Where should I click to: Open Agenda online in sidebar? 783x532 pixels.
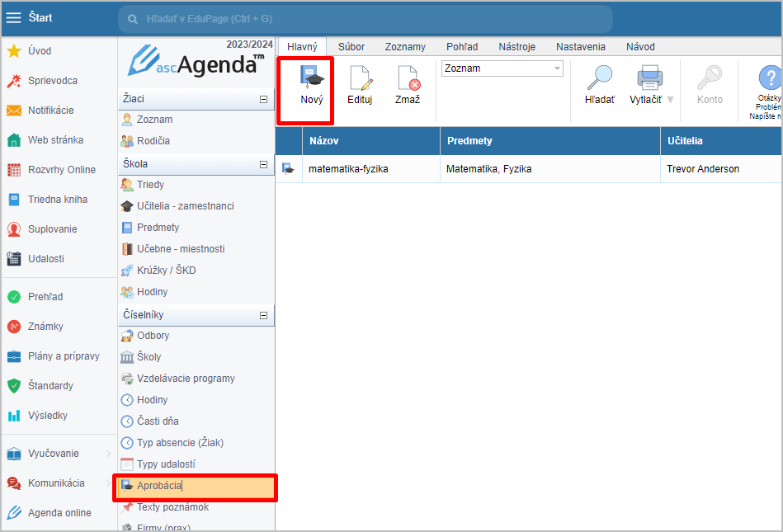click(59, 512)
